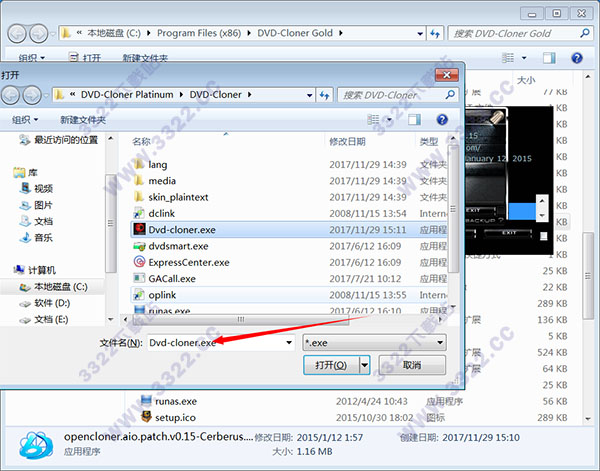Open the Explorer address bar dropdown
This screenshot has width=600, height=471.
tap(420, 34)
